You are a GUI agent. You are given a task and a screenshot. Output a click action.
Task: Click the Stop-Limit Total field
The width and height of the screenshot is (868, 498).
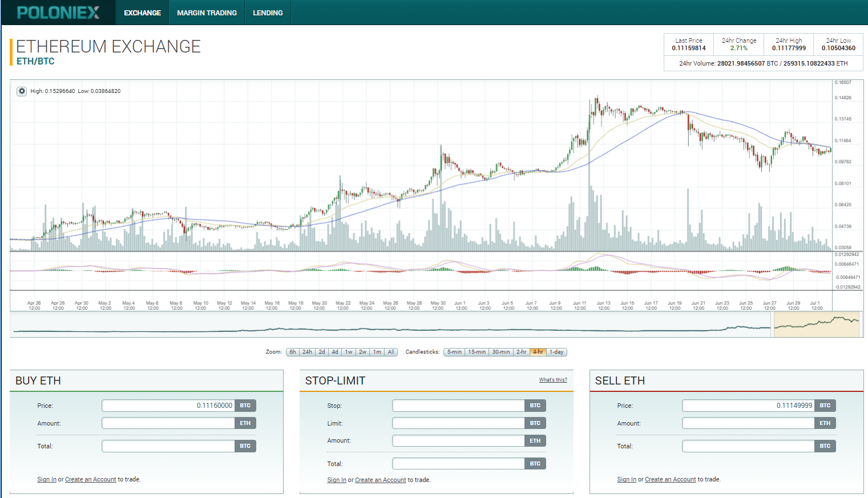click(458, 464)
